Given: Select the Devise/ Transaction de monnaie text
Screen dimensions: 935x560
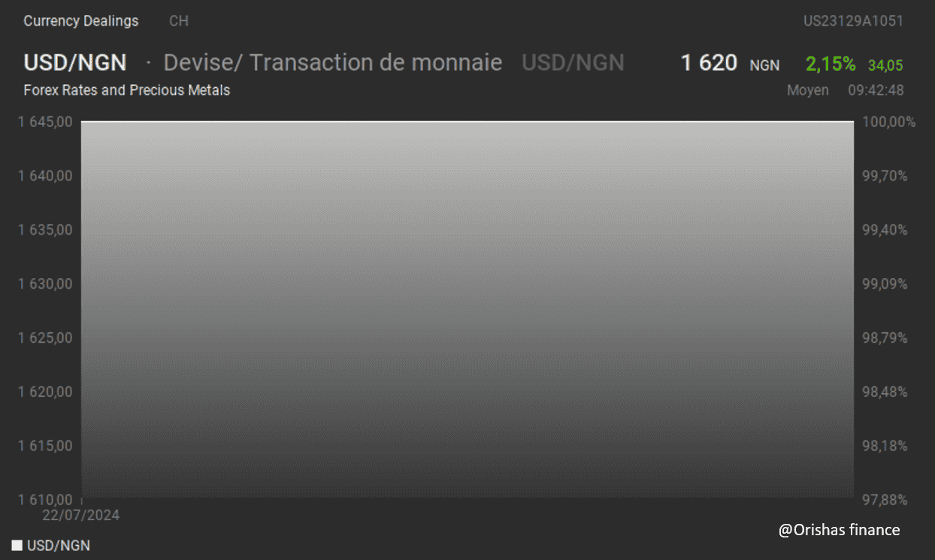Looking at the screenshot, I should pos(333,62).
